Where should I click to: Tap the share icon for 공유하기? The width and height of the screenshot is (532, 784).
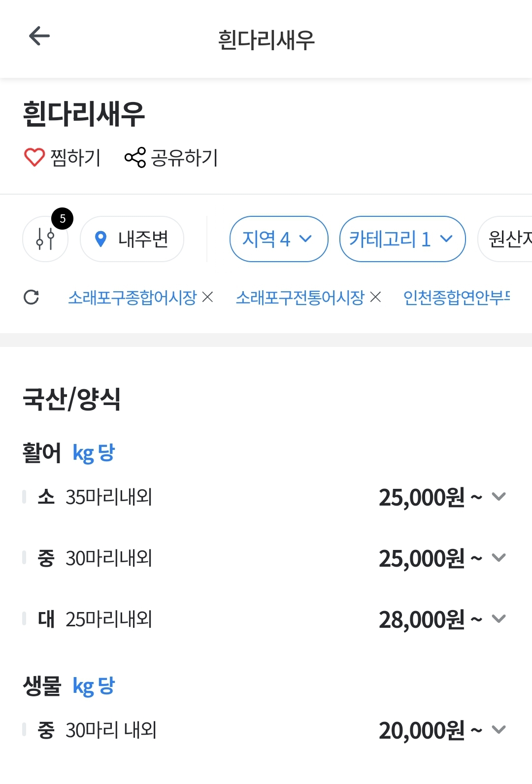pyautogui.click(x=135, y=158)
